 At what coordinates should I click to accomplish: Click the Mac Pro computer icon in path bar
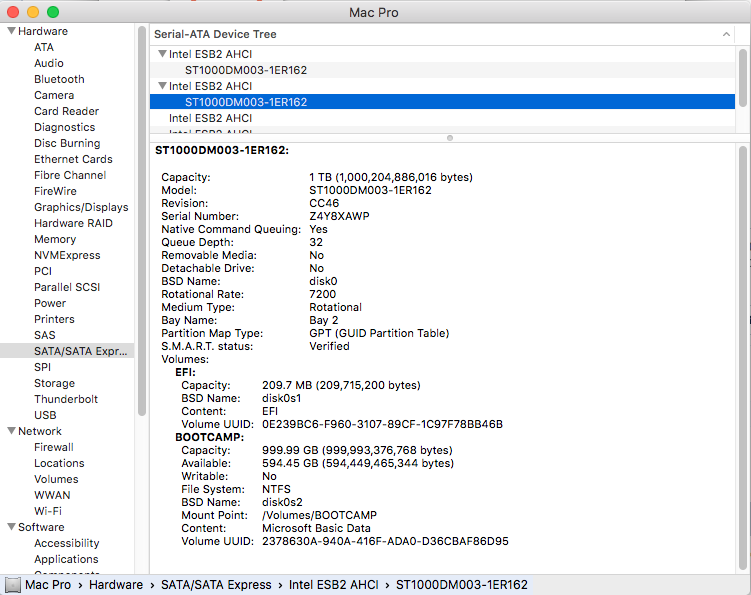[x=13, y=585]
